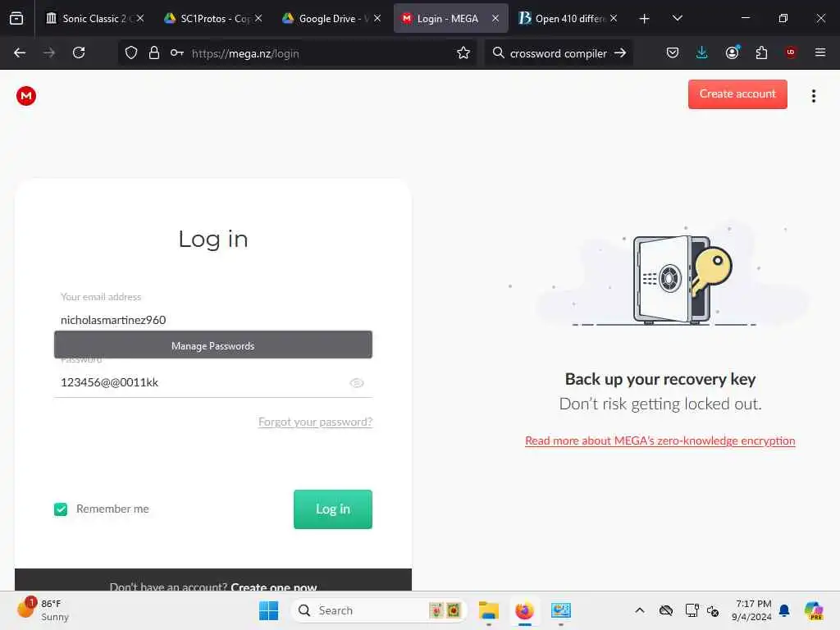Show hidden system tray icons
The height and width of the screenshot is (630, 840).
tap(640, 610)
